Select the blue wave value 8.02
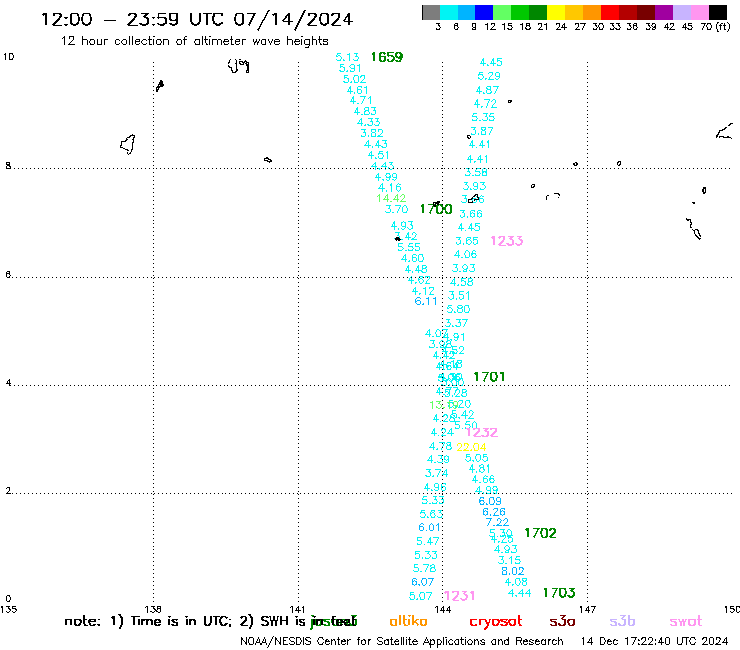 513,571
